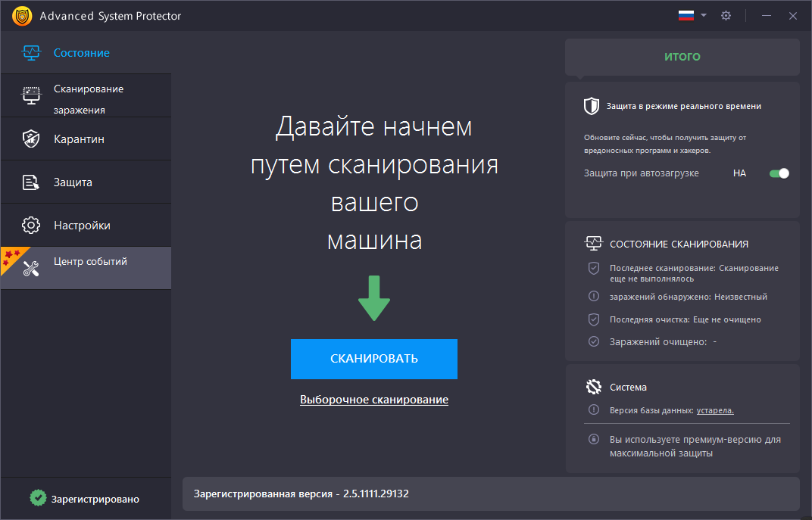The image size is (812, 520).
Task: Select the ИТОГО tab
Action: (682, 57)
